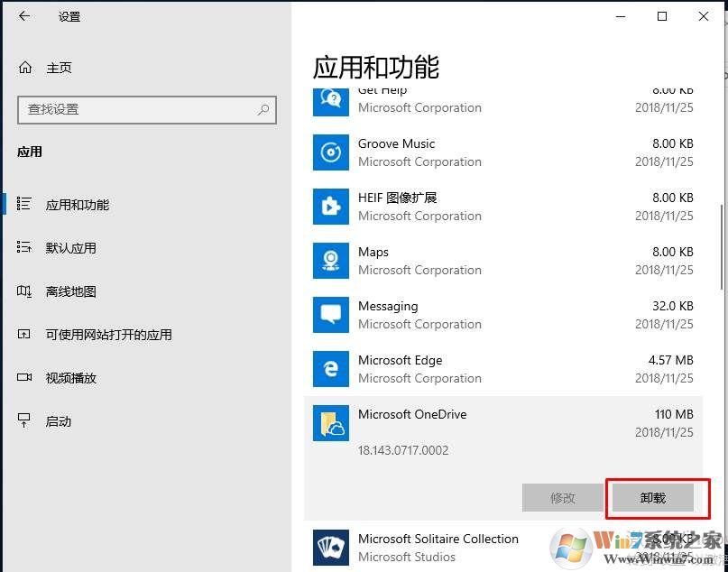Open 视频播放 menu entry
Image resolution: width=728 pixels, height=572 pixels.
tap(70, 378)
